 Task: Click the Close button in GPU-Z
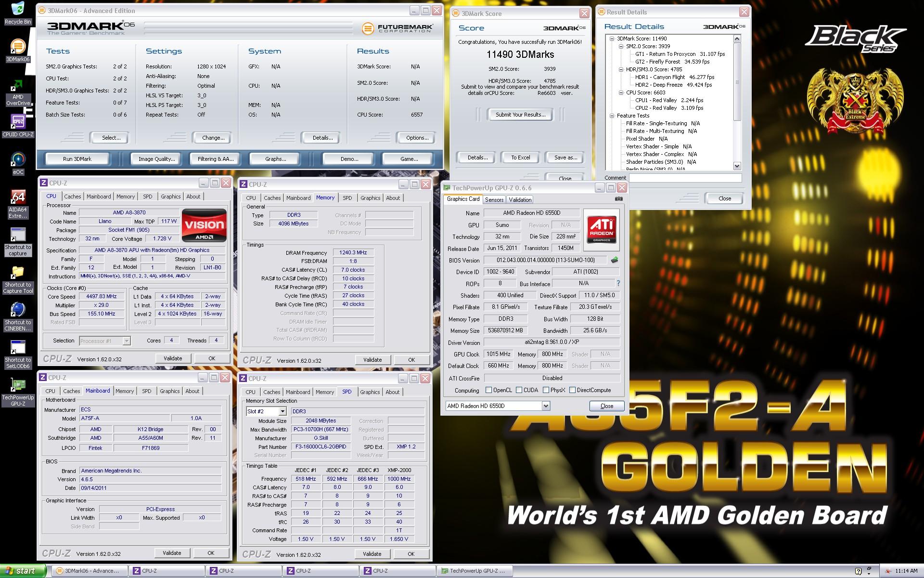pos(607,406)
